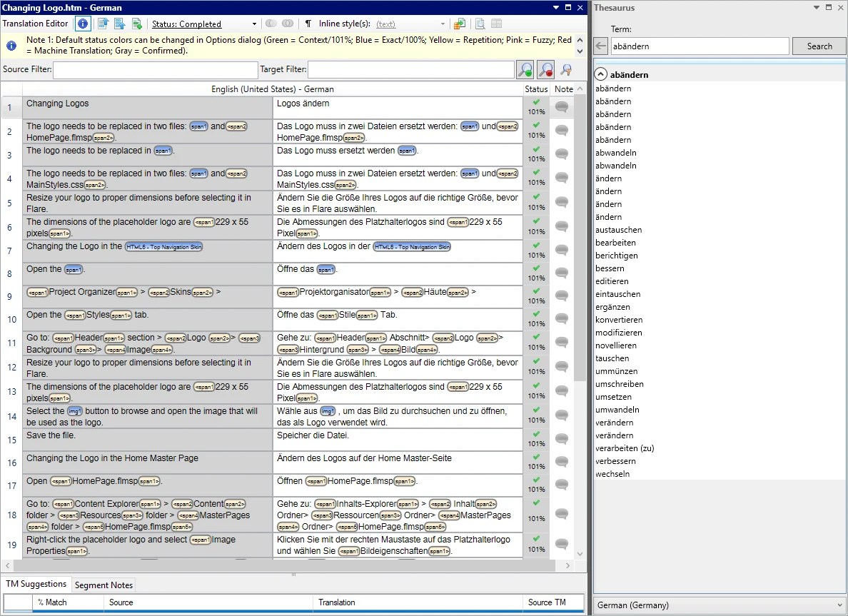The width and height of the screenshot is (848, 616).
Task: Apply source filter with the green magnifier icon
Action: click(524, 69)
